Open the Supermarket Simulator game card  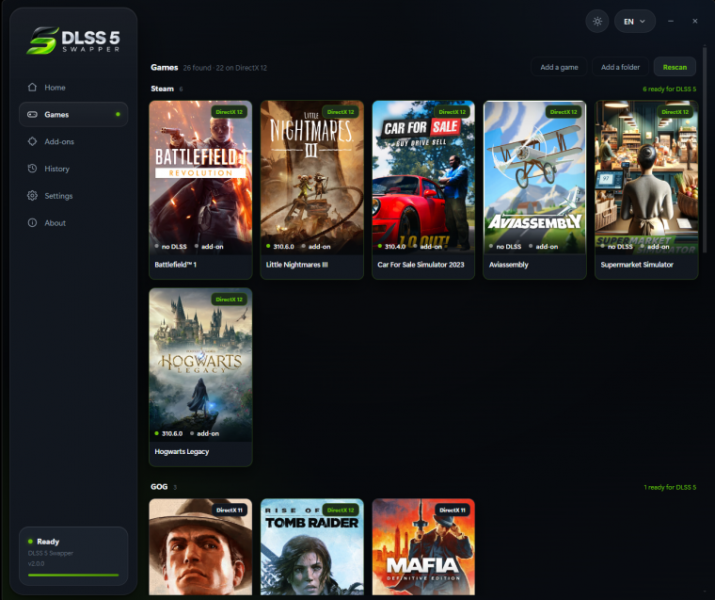click(x=646, y=190)
